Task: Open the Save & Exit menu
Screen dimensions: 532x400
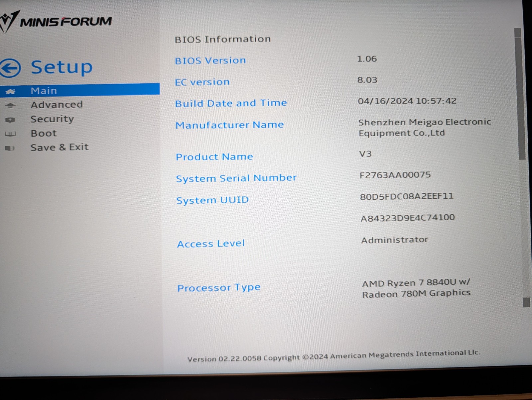Action: pyautogui.click(x=60, y=147)
